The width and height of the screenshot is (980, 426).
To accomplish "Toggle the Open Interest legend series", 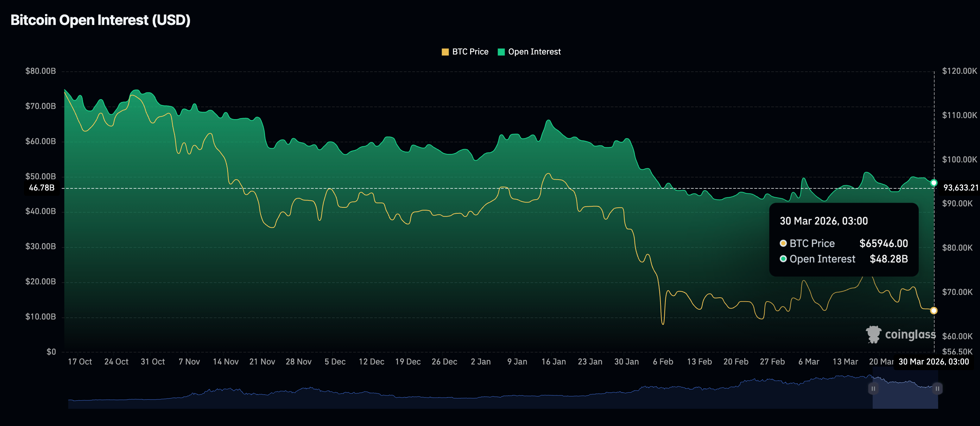I will point(534,52).
